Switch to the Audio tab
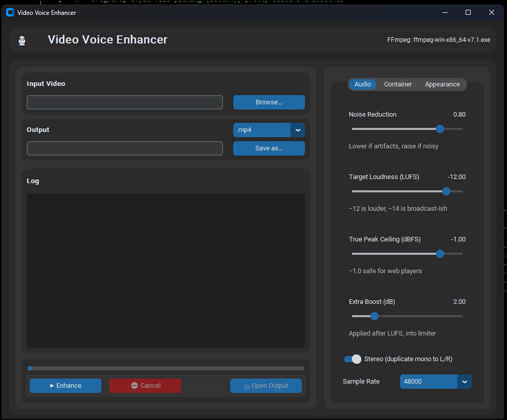Image resolution: width=507 pixels, height=420 pixels. click(362, 84)
